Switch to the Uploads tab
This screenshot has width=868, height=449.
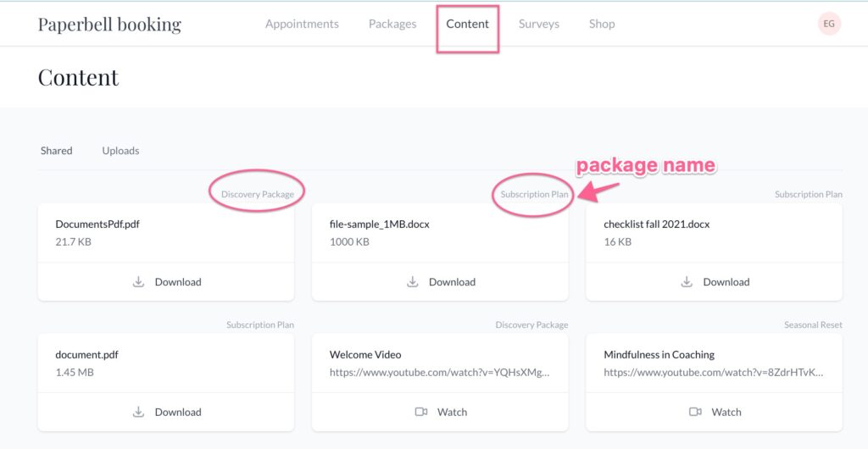click(x=120, y=151)
